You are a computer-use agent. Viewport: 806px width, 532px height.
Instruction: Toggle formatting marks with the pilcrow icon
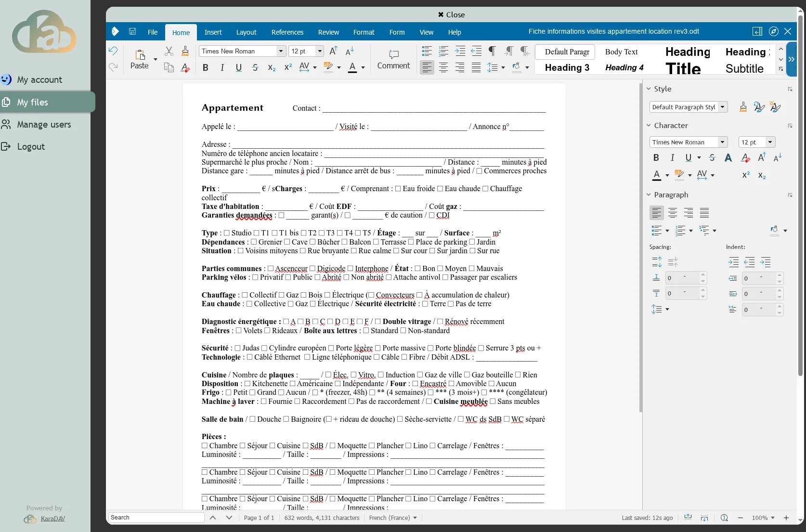click(x=492, y=51)
